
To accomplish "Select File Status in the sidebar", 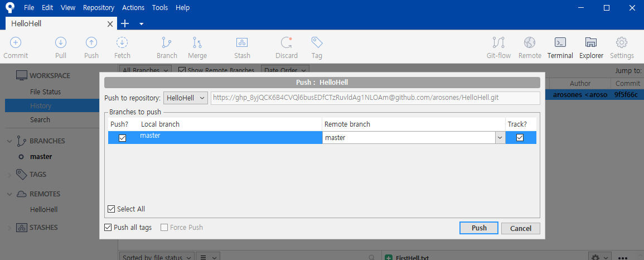I will pos(45,92).
